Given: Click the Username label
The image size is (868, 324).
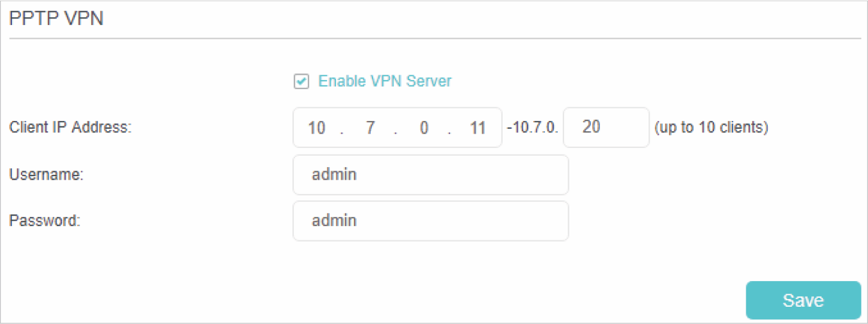Looking at the screenshot, I should pyautogui.click(x=46, y=175).
